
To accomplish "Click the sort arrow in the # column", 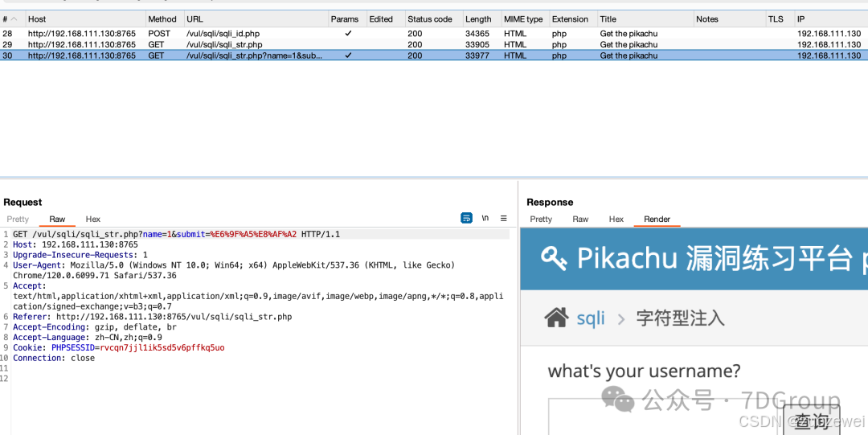I will point(14,18).
